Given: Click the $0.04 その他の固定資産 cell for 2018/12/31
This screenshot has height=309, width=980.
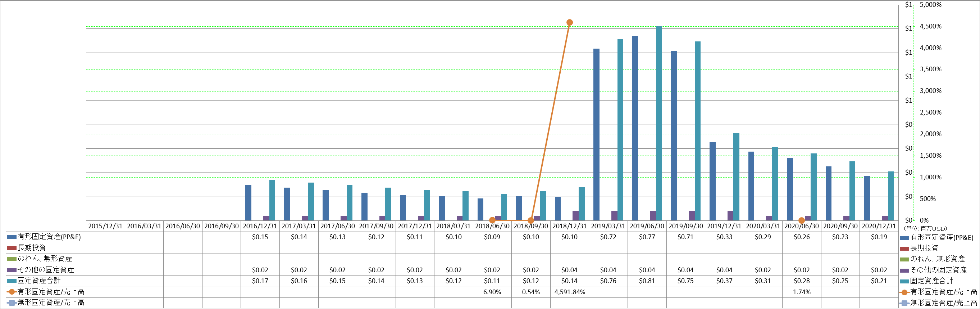Looking at the screenshot, I should [570, 270].
